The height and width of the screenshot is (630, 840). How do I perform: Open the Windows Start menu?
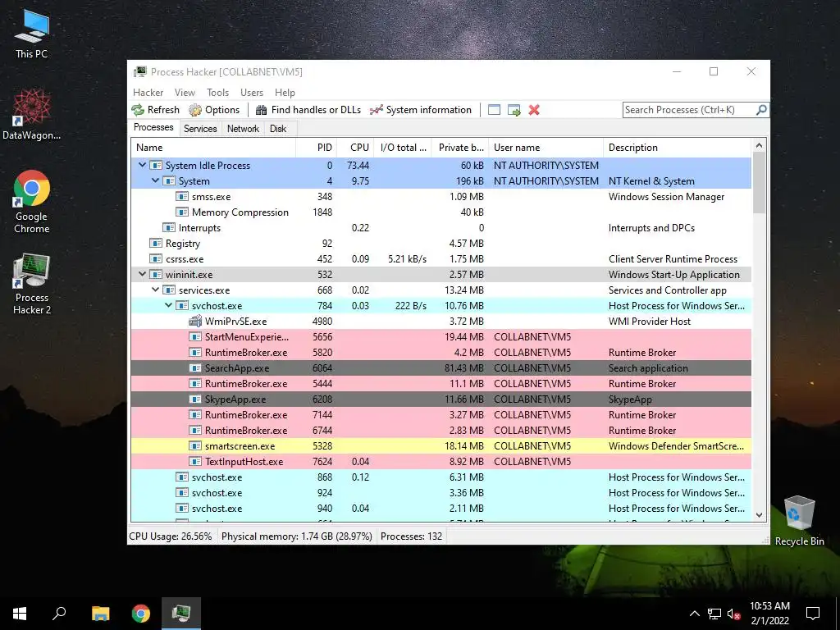(x=20, y=614)
